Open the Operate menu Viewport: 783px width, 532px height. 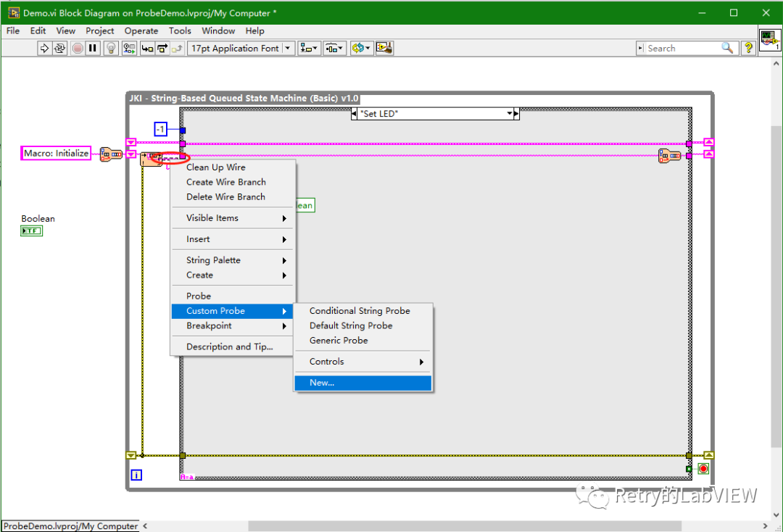[141, 30]
